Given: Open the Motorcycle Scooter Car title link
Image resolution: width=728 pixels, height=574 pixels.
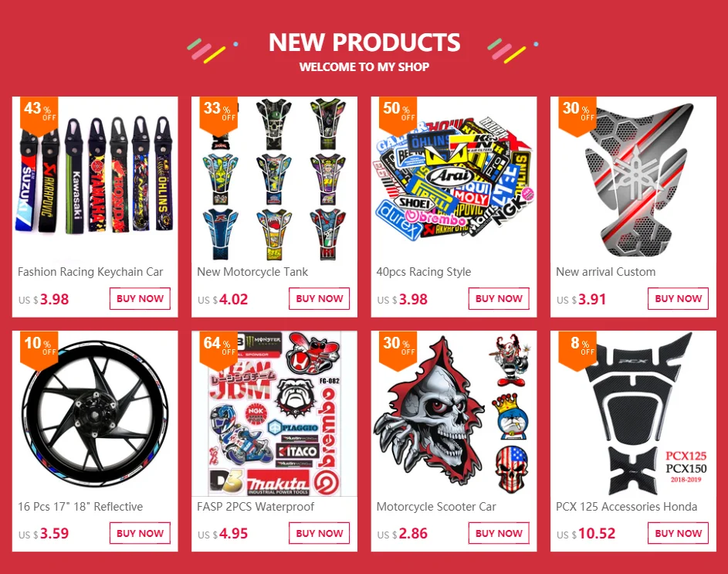Looking at the screenshot, I should [436, 507].
